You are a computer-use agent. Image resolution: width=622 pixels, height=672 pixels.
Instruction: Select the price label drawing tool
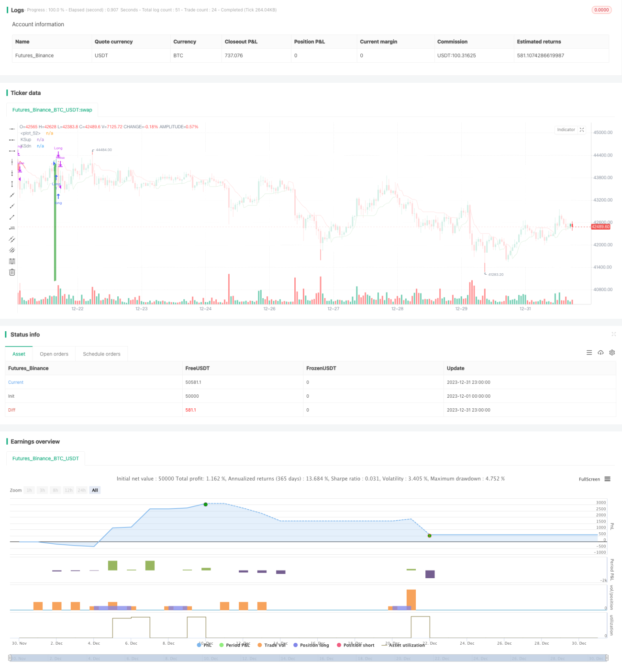point(12,228)
